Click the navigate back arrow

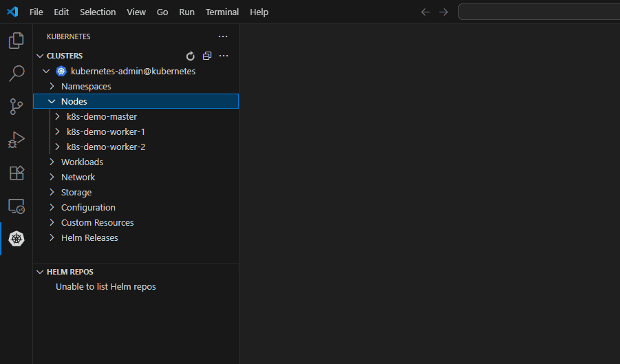coord(425,12)
